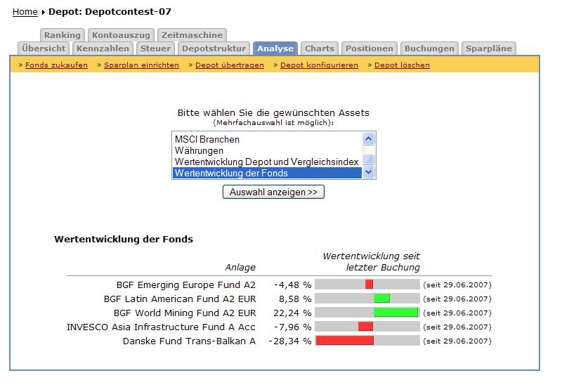This screenshot has width=569, height=392.
Task: Click the red bar for Danske Trans-Balkan
Action: pos(345,341)
